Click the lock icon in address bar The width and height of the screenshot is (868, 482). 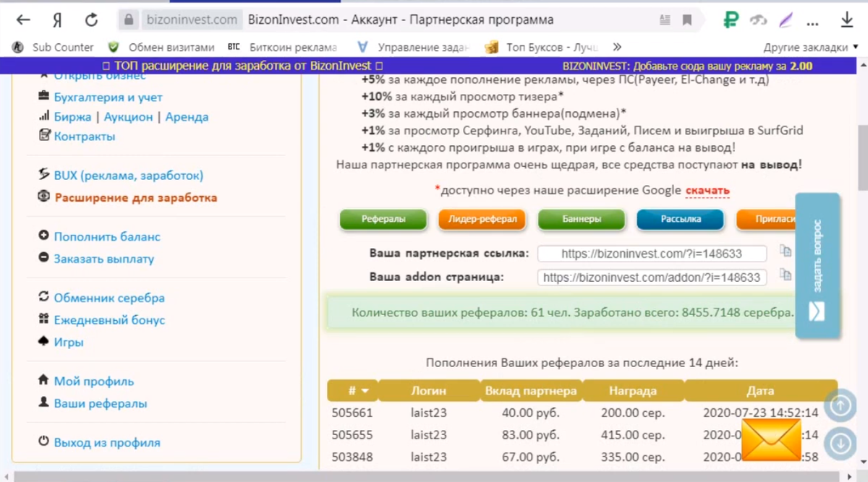[x=129, y=20]
